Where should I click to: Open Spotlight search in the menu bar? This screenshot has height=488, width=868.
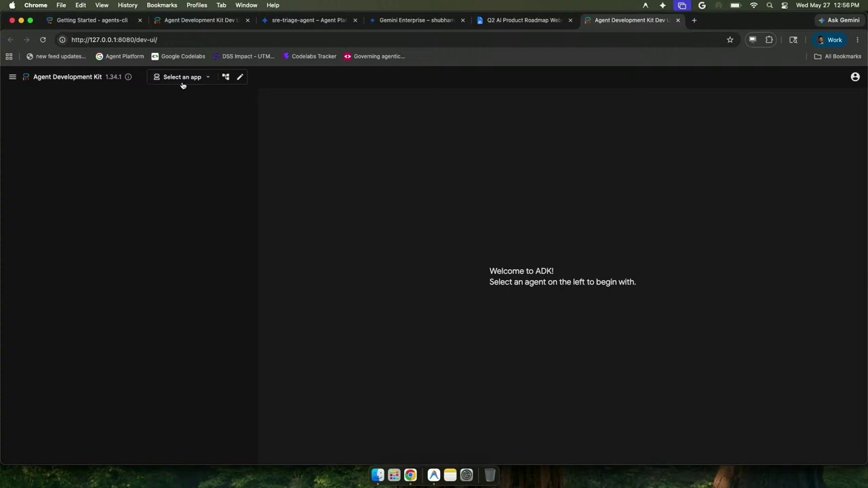(x=770, y=5)
